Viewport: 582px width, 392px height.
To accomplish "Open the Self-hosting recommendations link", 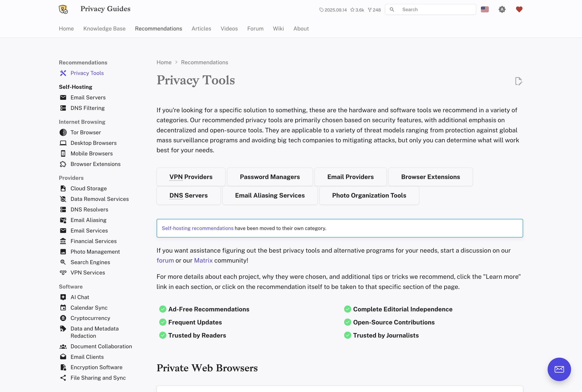I will 197,228.
